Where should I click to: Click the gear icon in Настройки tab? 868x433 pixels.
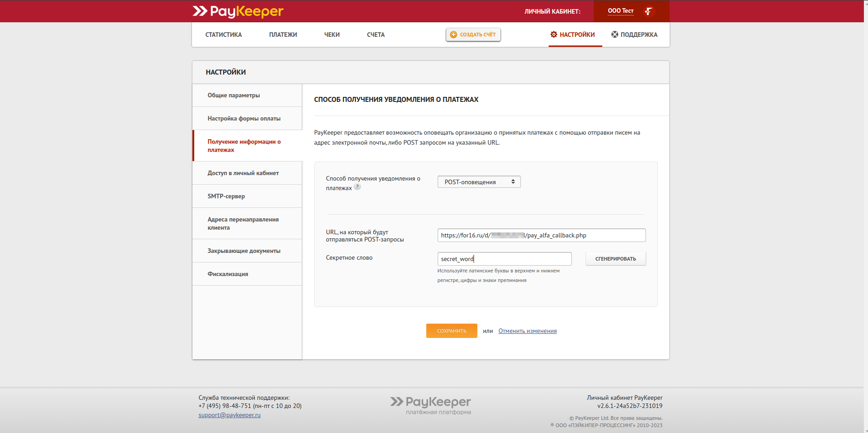coord(554,35)
